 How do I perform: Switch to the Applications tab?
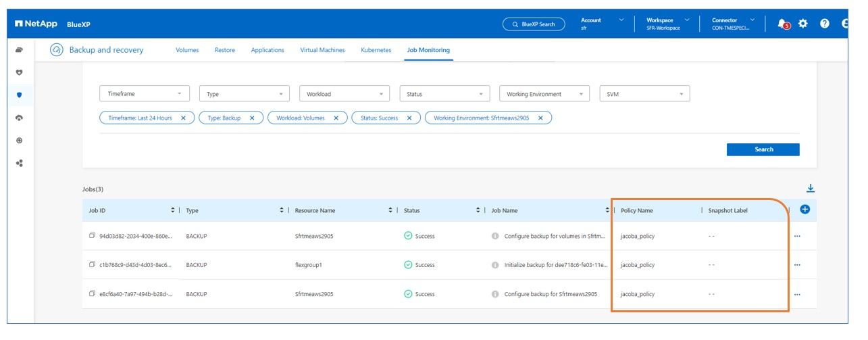(267, 50)
